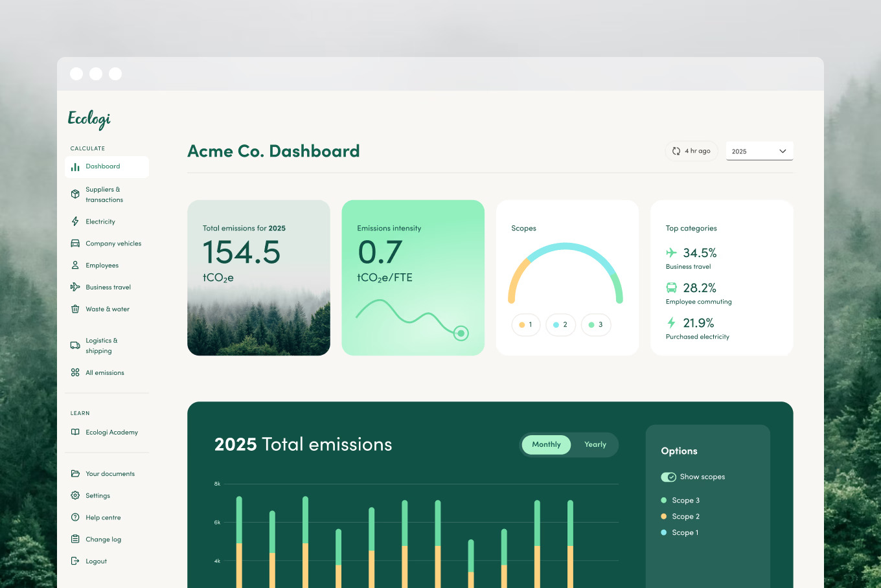The width and height of the screenshot is (881, 588).
Task: Click the 4 hr ago refresh button
Action: pos(691,151)
